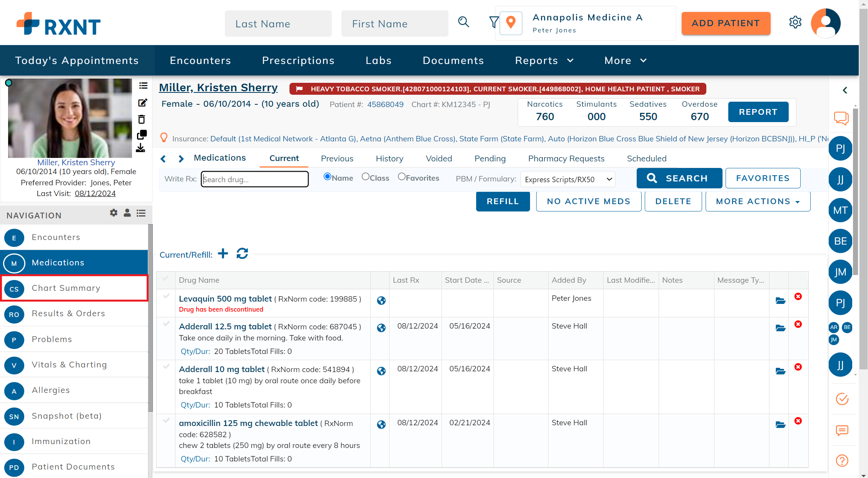Viewport: 868px width, 478px height.
Task: Open the chat bubble icon on the right sidebar
Action: coord(841,118)
